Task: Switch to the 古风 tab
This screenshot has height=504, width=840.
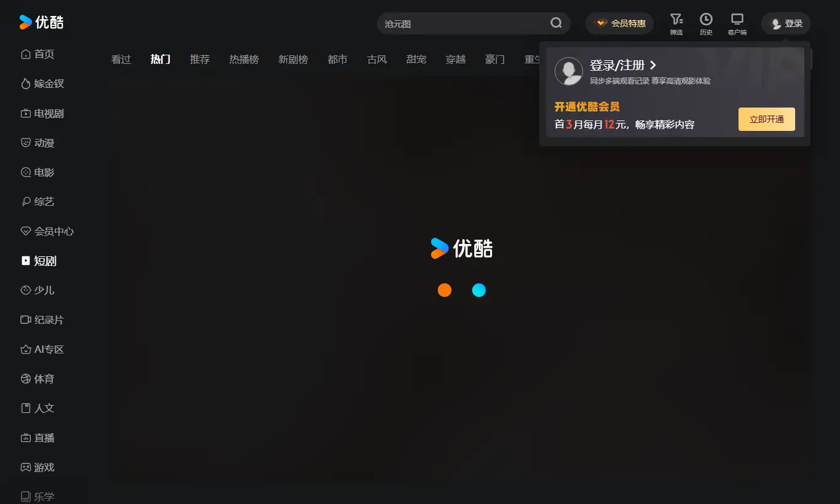Action: 377,60
